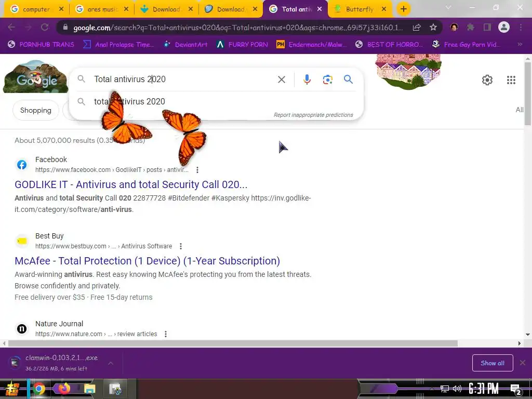
Task: Open the Google apps grid
Action: click(x=511, y=80)
